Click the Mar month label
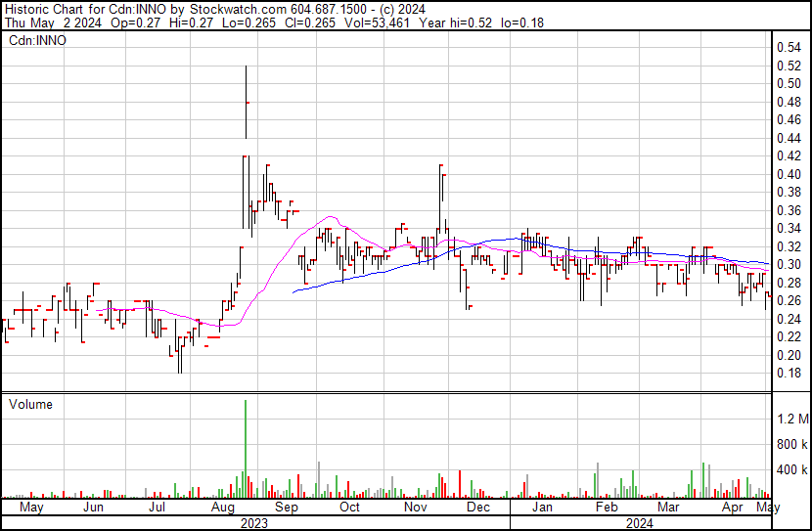The width and height of the screenshot is (812, 531). click(x=668, y=507)
